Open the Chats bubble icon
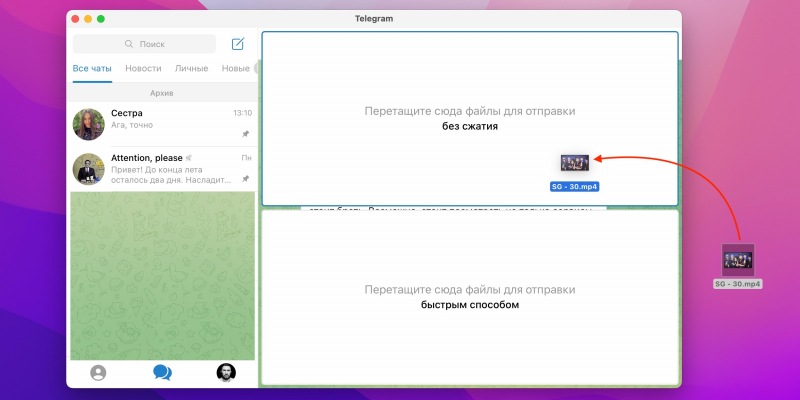This screenshot has height=400, width=800. pos(162,372)
